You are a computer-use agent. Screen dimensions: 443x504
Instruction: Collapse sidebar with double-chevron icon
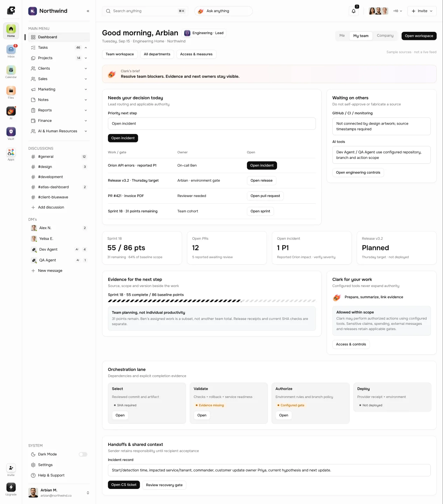point(88,11)
